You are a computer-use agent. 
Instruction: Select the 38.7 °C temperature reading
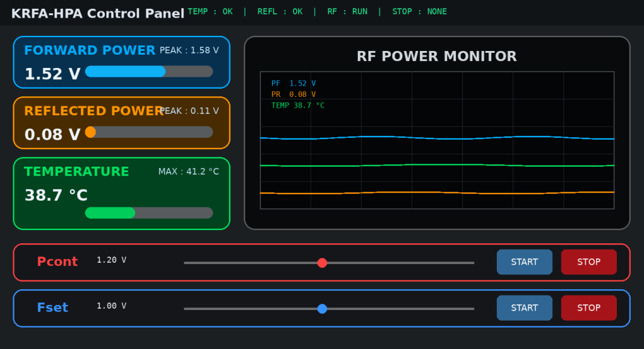[56, 195]
